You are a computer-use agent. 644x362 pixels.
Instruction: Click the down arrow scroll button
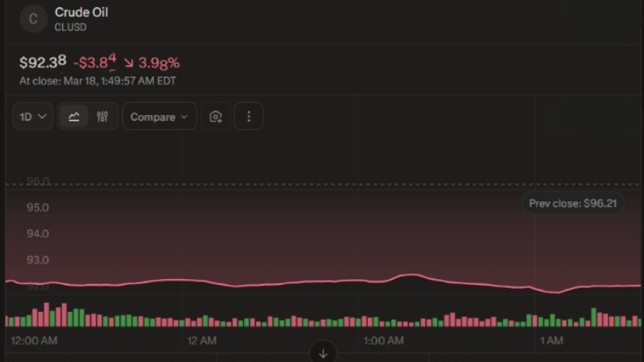tap(324, 352)
